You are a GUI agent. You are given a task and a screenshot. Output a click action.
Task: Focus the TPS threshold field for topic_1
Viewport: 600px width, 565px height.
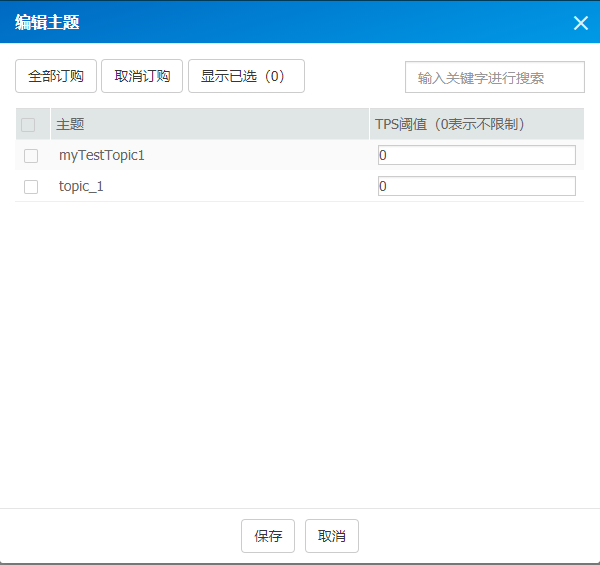[477, 186]
